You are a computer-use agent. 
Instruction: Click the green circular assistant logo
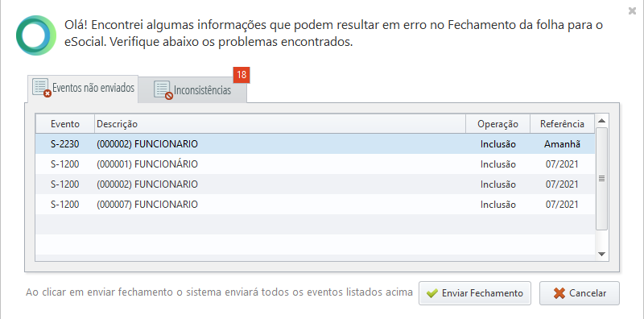click(x=36, y=35)
